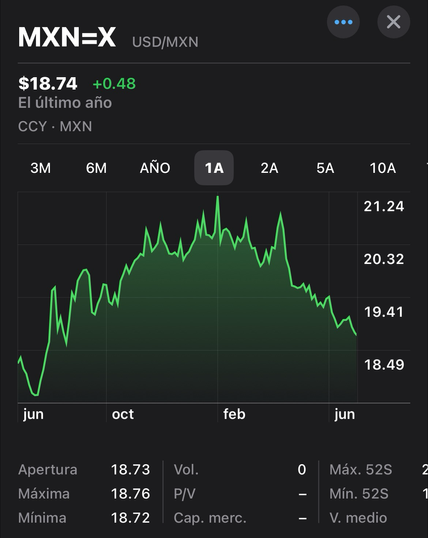Image resolution: width=428 pixels, height=538 pixels.
Task: Tap the Máx. 52S statistic label
Action: coord(361,469)
